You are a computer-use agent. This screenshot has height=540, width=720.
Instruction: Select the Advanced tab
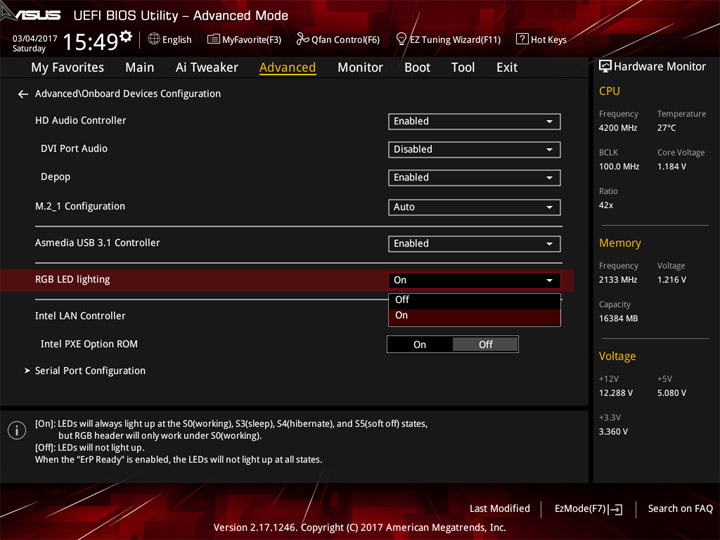click(287, 68)
